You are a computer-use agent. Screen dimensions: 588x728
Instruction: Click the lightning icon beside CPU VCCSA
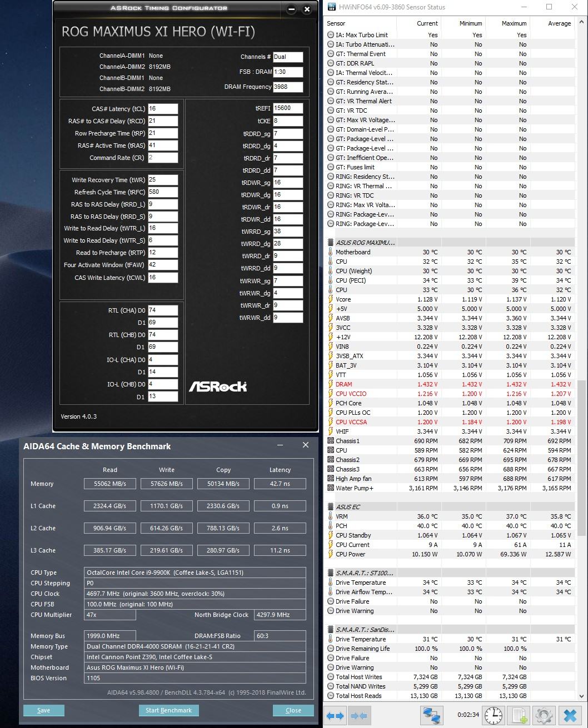point(331,422)
